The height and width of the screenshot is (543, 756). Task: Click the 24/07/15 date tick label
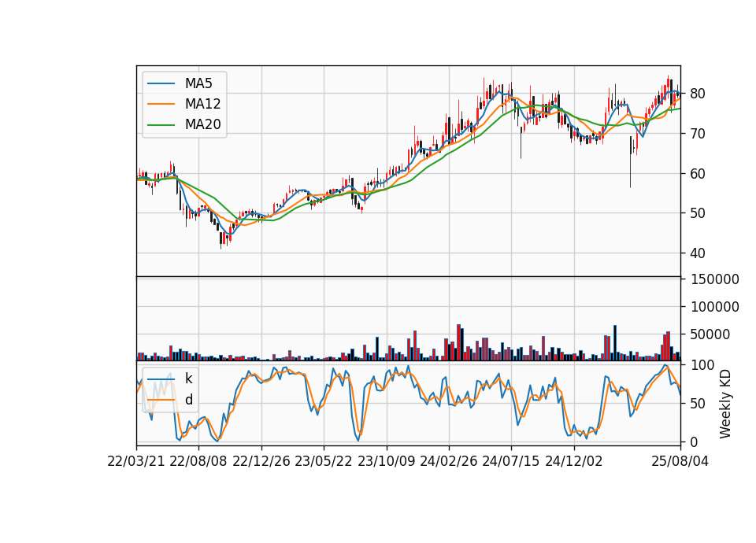pyautogui.click(x=510, y=462)
